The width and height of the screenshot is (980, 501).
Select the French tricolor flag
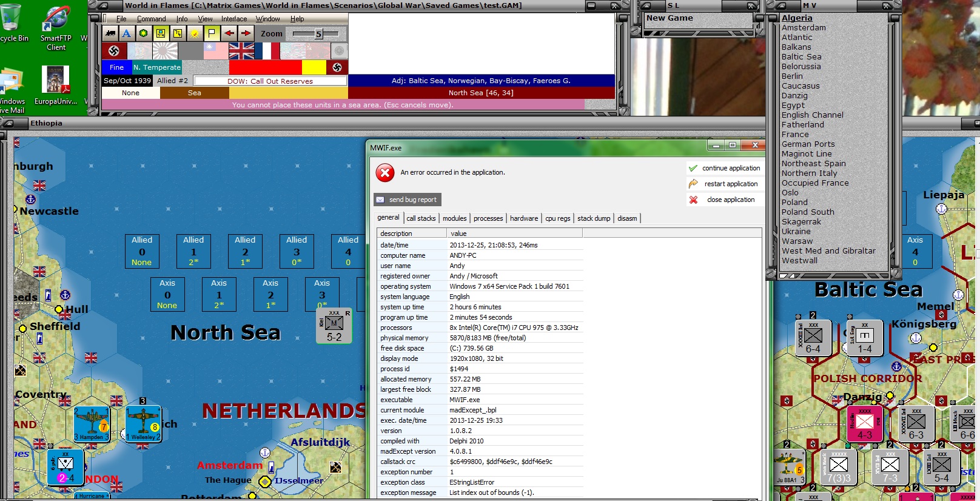pyautogui.click(x=267, y=51)
